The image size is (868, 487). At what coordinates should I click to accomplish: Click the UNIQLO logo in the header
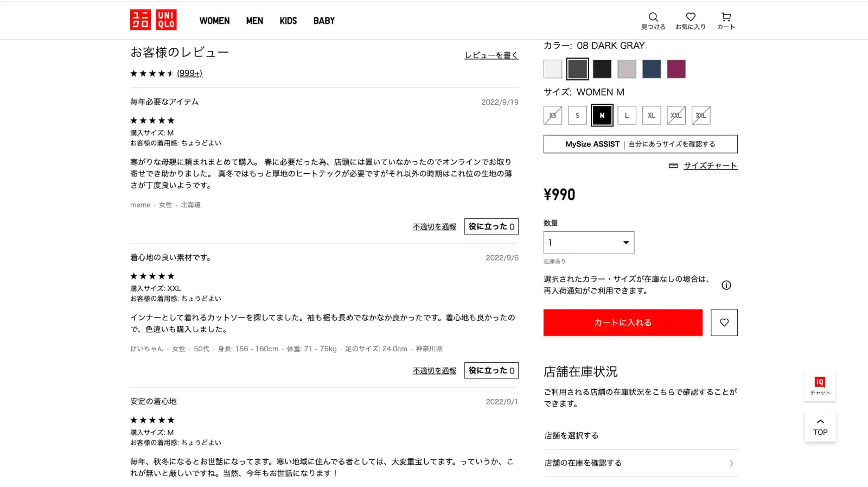click(154, 20)
